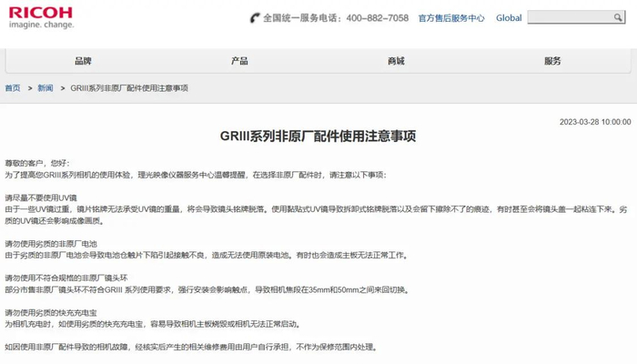This screenshot has height=364, width=637.
Task: Open the 服务 menu
Action: [552, 61]
